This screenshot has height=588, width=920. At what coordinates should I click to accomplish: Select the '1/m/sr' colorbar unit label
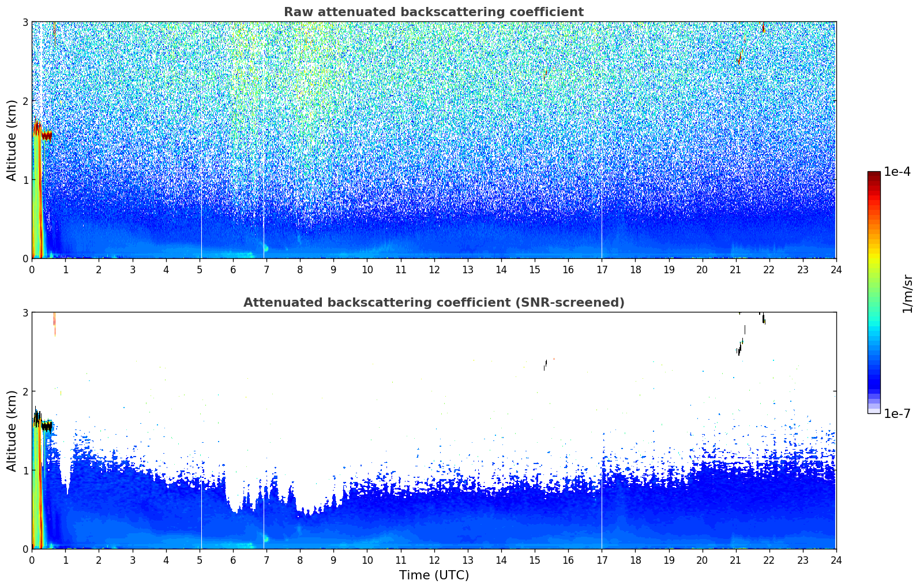[907, 293]
